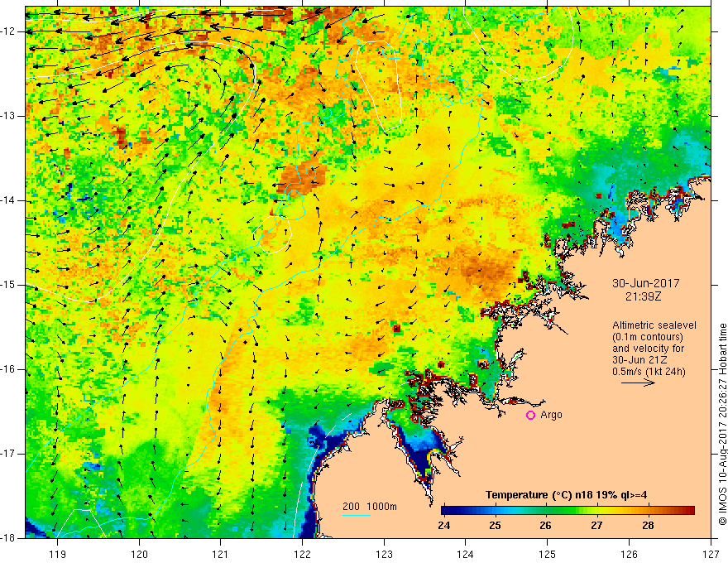Click latitude axis label '-18'
Image resolution: width=728 pixels, height=563 pixels.
(x=9, y=538)
